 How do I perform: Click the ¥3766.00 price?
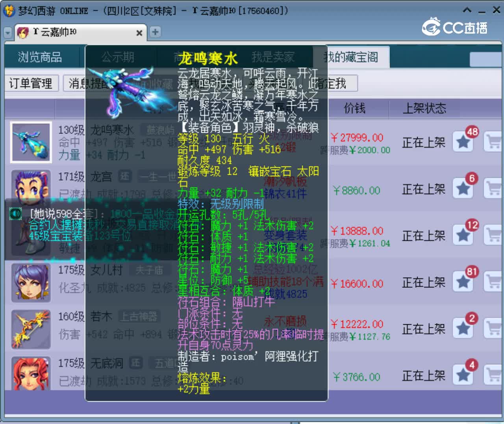[x=357, y=377]
